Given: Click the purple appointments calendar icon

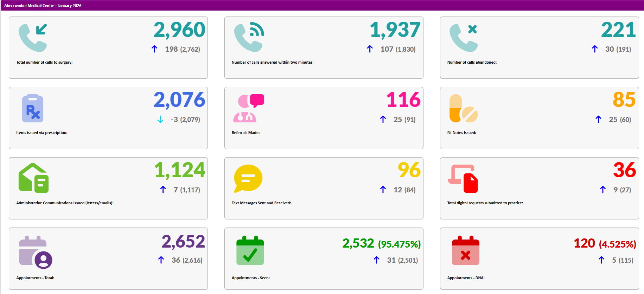Looking at the screenshot, I should tap(35, 251).
